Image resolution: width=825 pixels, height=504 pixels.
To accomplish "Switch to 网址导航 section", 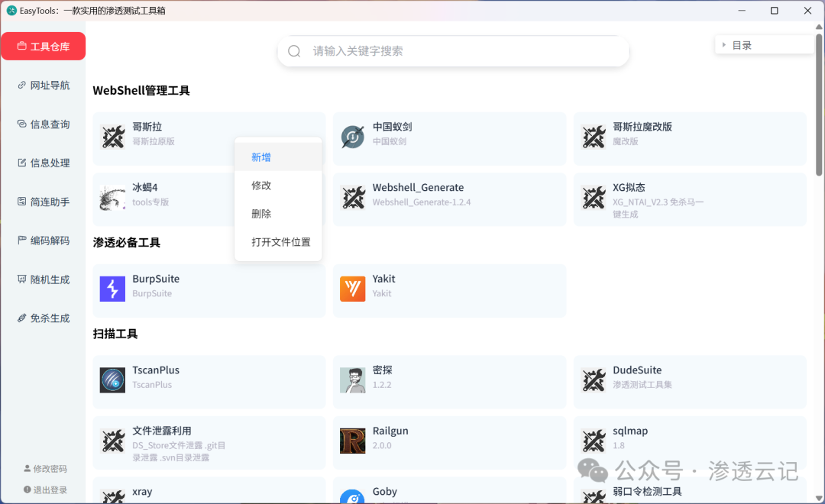I will pyautogui.click(x=43, y=86).
